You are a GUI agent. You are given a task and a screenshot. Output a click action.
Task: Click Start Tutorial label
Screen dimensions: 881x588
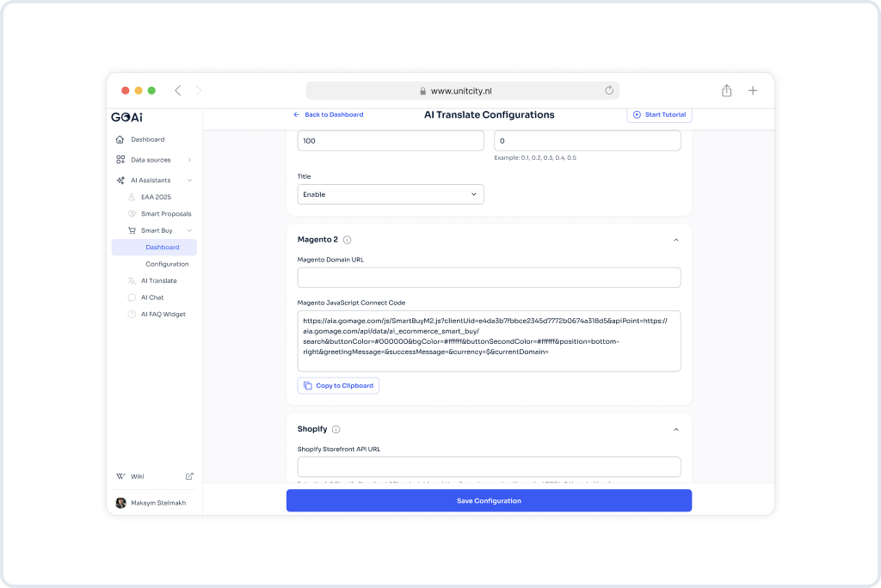click(x=665, y=114)
